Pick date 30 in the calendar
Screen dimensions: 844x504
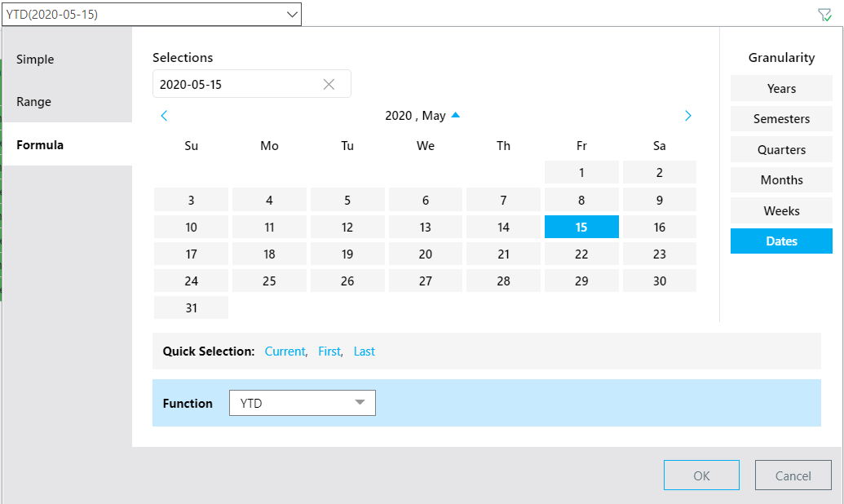[x=660, y=281]
